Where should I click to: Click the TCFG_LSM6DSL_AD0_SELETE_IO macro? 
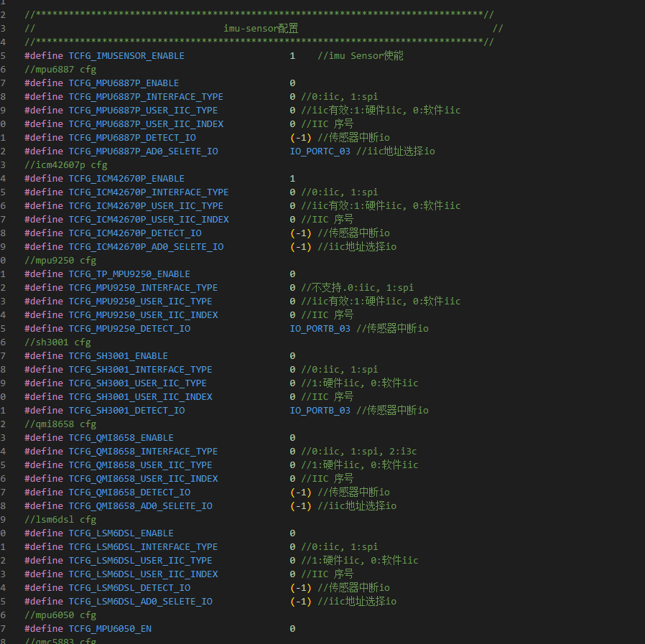point(140,601)
